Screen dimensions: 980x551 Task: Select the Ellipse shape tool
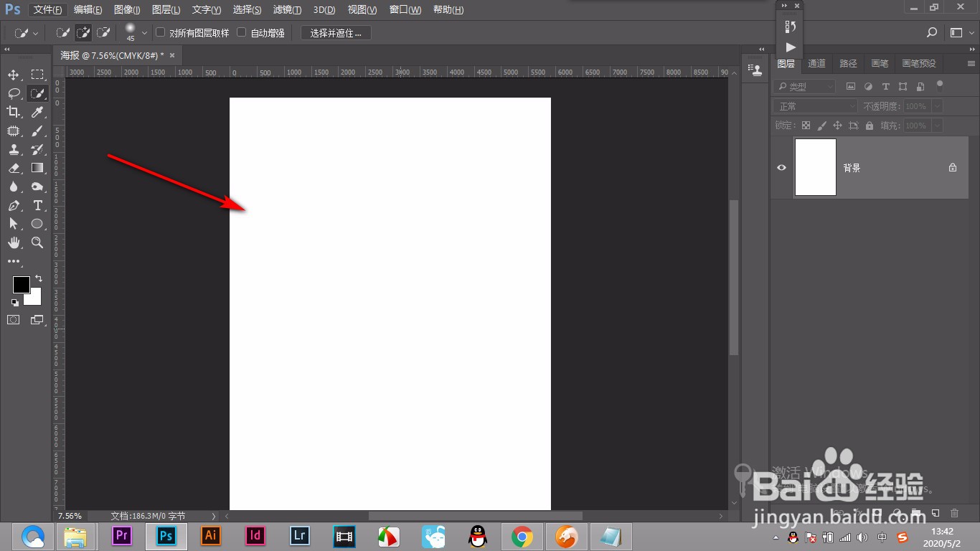(x=37, y=224)
